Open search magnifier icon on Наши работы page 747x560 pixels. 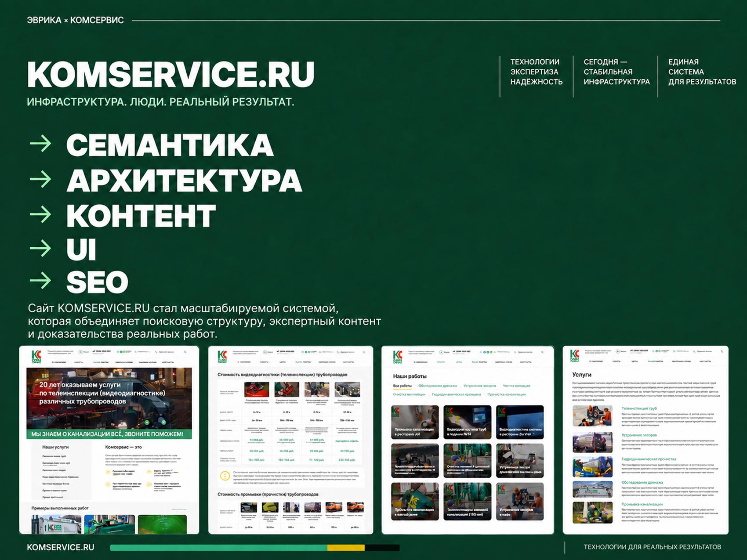click(x=542, y=352)
